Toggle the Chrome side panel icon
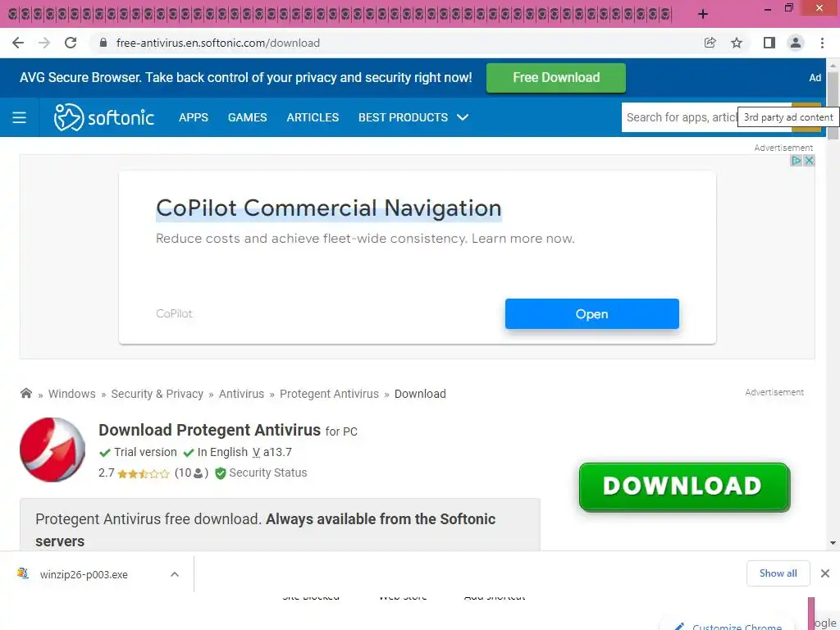840x630 pixels. (769, 43)
